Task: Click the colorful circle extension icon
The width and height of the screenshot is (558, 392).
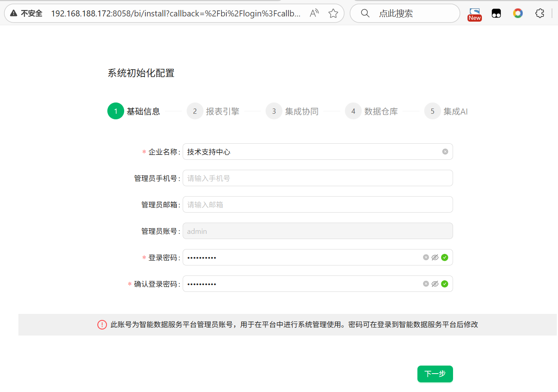Action: 518,13
